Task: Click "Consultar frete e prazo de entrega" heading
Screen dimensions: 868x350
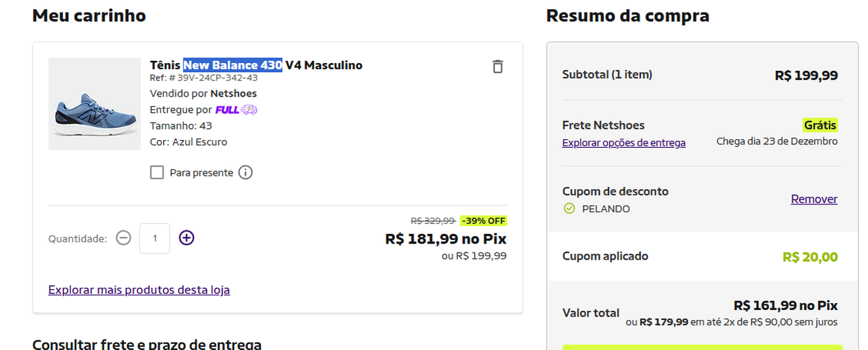Action: click(147, 344)
